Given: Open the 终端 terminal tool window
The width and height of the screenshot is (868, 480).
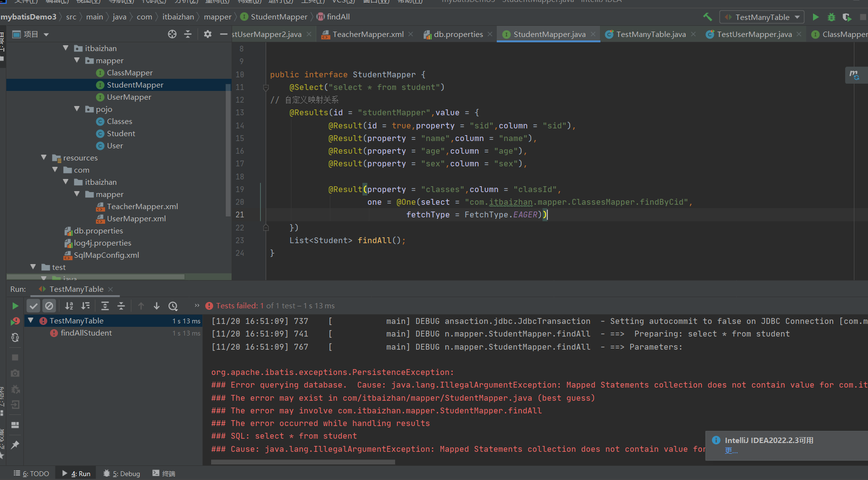Looking at the screenshot, I should (163, 473).
